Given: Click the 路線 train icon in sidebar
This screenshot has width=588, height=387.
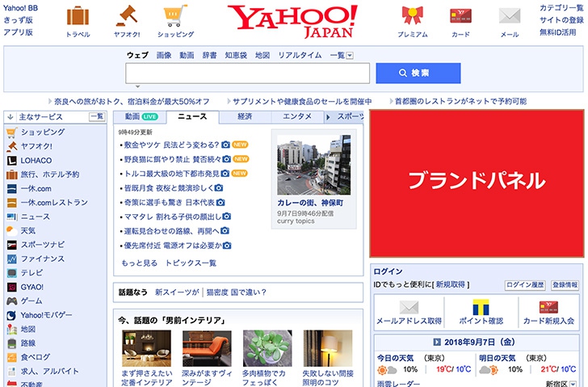Looking at the screenshot, I should (x=11, y=343).
